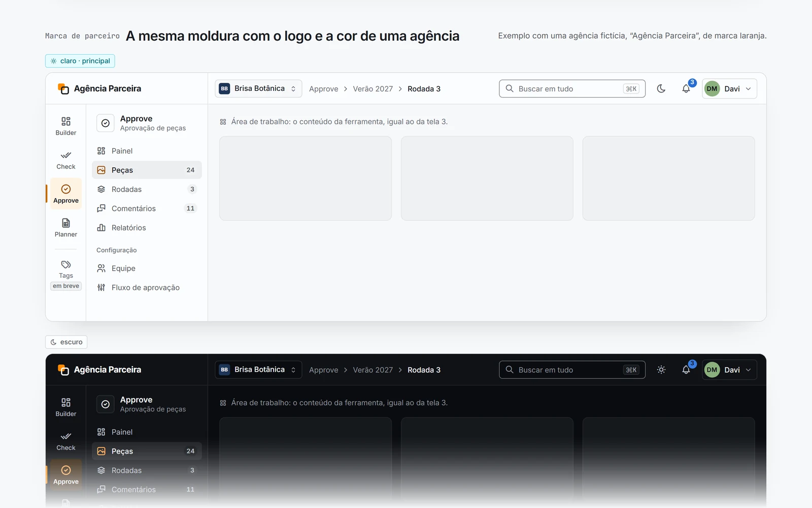The width and height of the screenshot is (812, 508).
Task: Open Planner in the light frame's tool rail
Action: click(66, 228)
